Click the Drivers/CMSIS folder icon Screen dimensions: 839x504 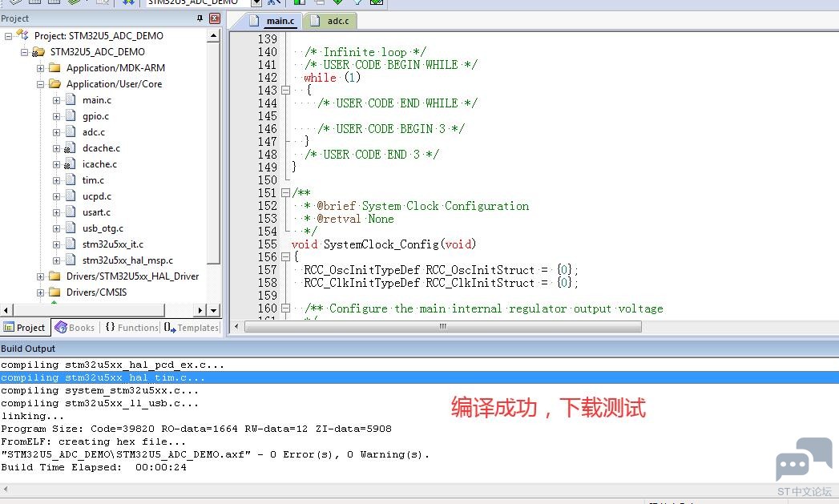click(x=54, y=292)
